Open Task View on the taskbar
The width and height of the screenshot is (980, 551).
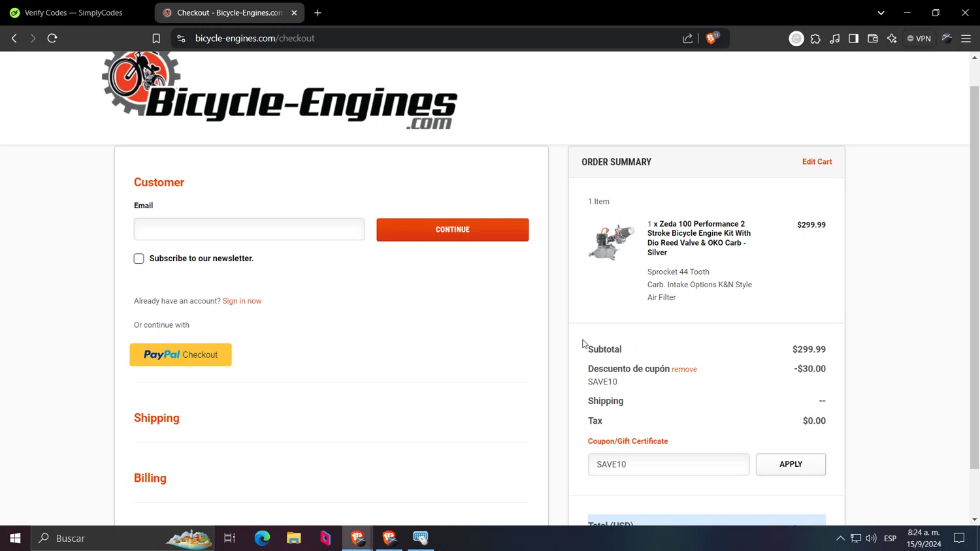(229, 538)
